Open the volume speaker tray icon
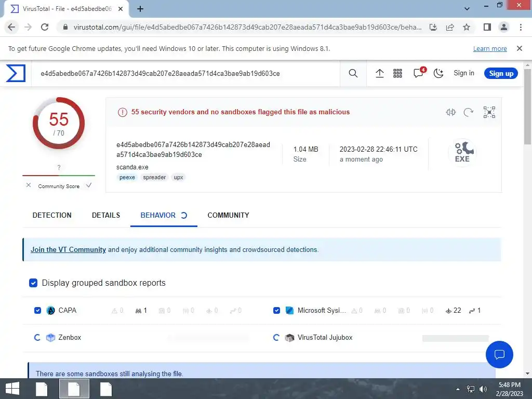532x399 pixels. [483, 389]
